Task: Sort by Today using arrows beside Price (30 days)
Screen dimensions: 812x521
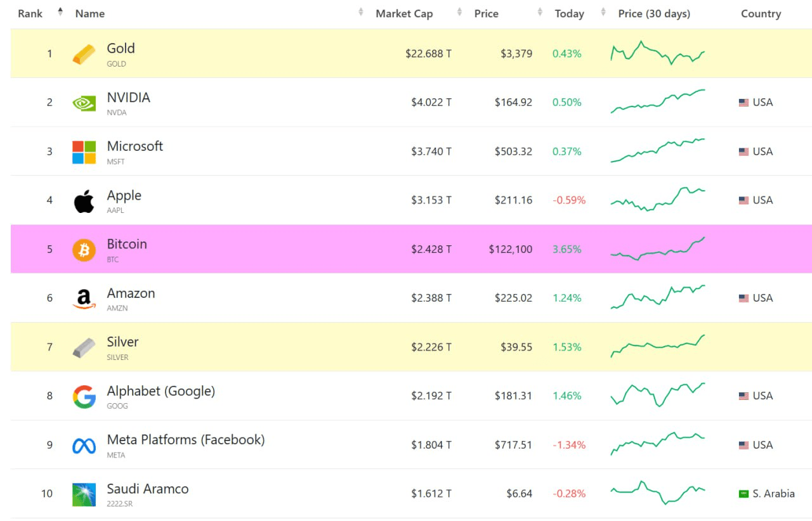Action: (x=603, y=12)
